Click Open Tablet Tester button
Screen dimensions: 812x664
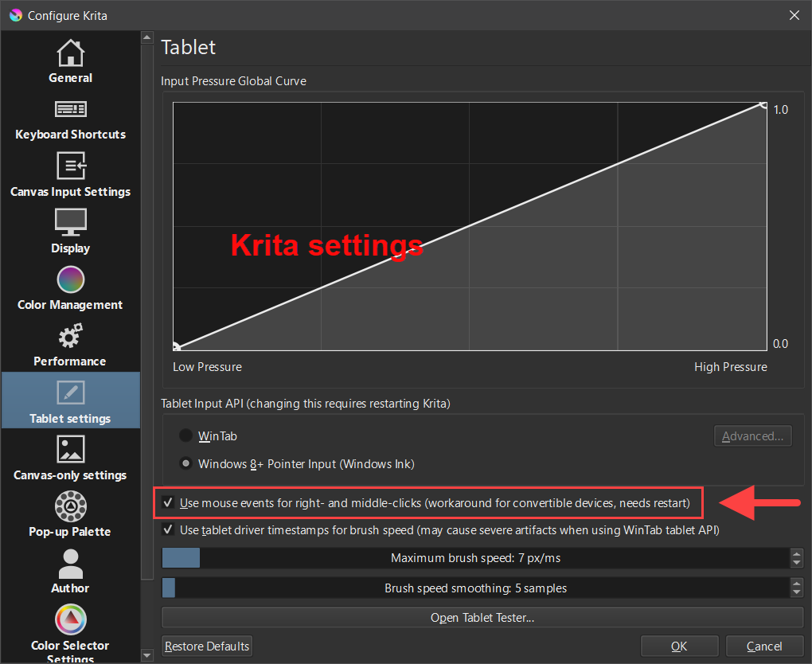482,617
